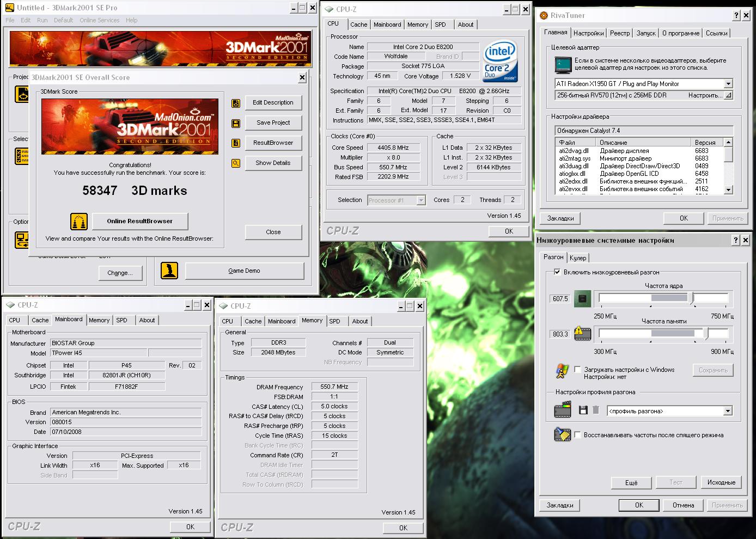Click the Change... button in 3DMark
The width and height of the screenshot is (756, 539).
pos(120,273)
